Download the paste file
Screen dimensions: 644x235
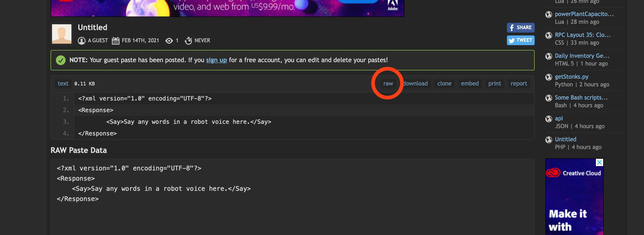(416, 84)
